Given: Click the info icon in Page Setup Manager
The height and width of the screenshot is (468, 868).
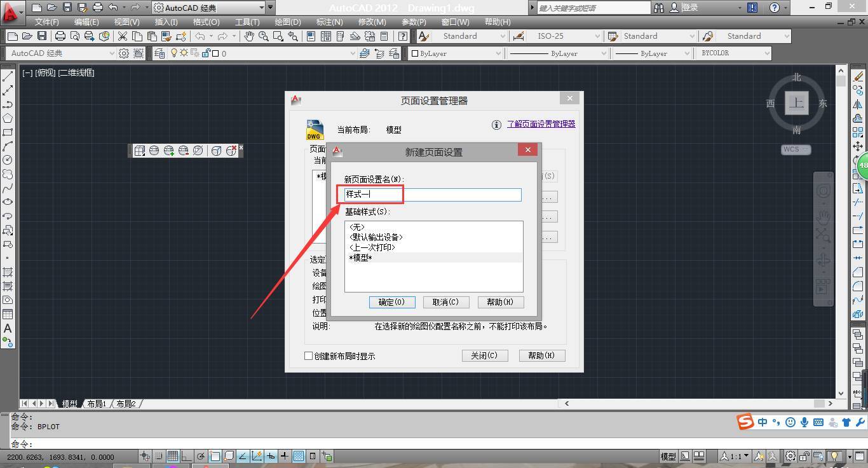Looking at the screenshot, I should click(497, 125).
